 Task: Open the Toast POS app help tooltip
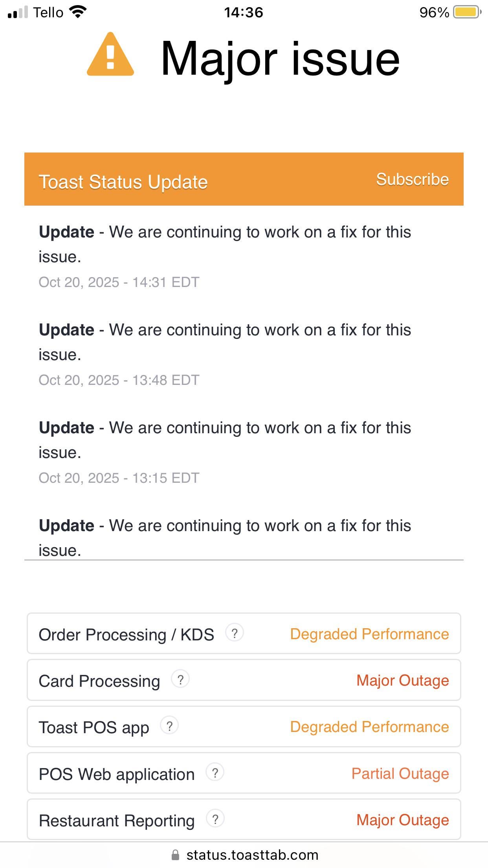point(169,726)
